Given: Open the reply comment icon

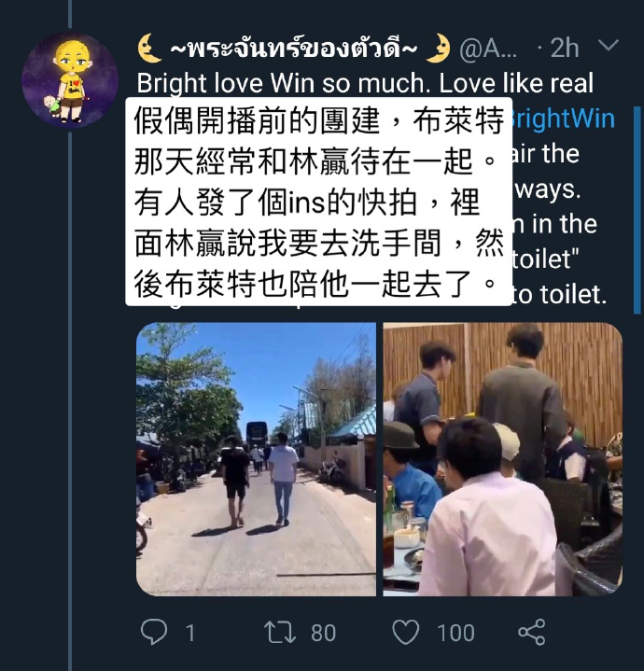Looking at the screenshot, I should click(154, 632).
